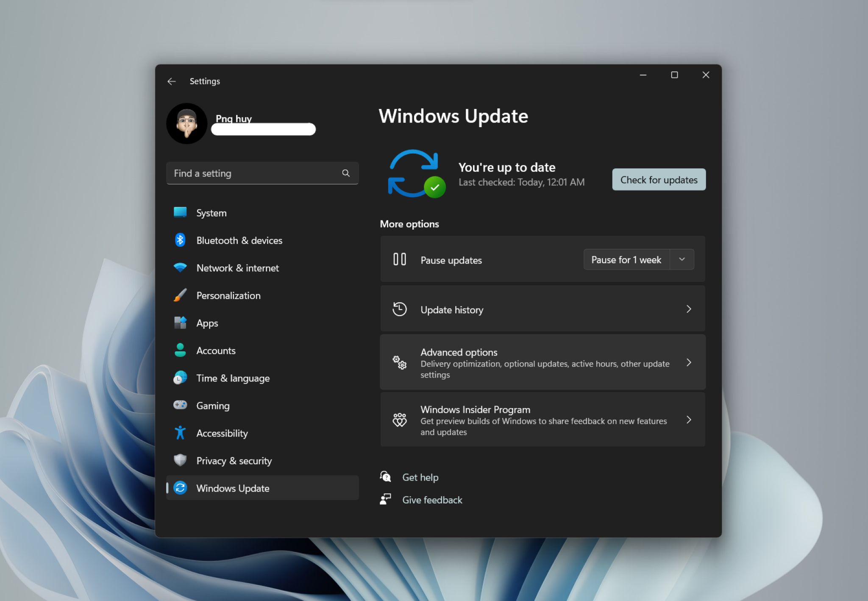Click the Bluetooth icon in the sidebar
868x601 pixels.
[x=180, y=240]
